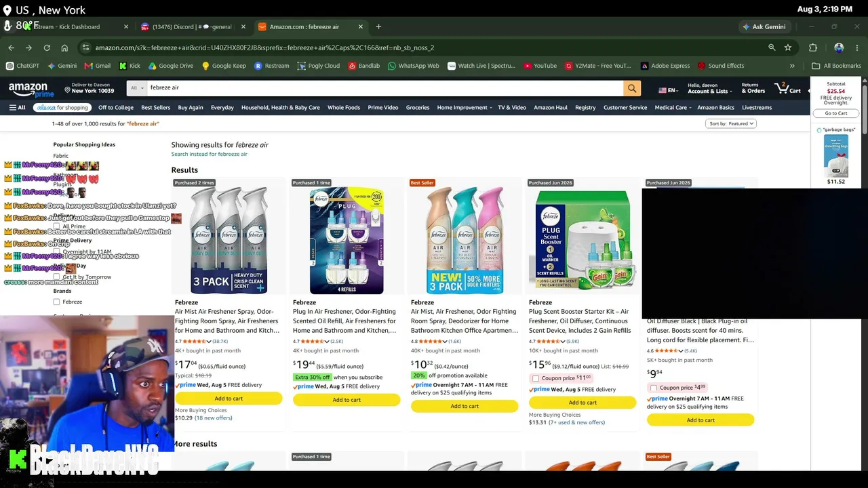Image resolution: width=868 pixels, height=488 pixels.
Task: Open the garbage bags cart item thumbnail
Action: click(835, 155)
